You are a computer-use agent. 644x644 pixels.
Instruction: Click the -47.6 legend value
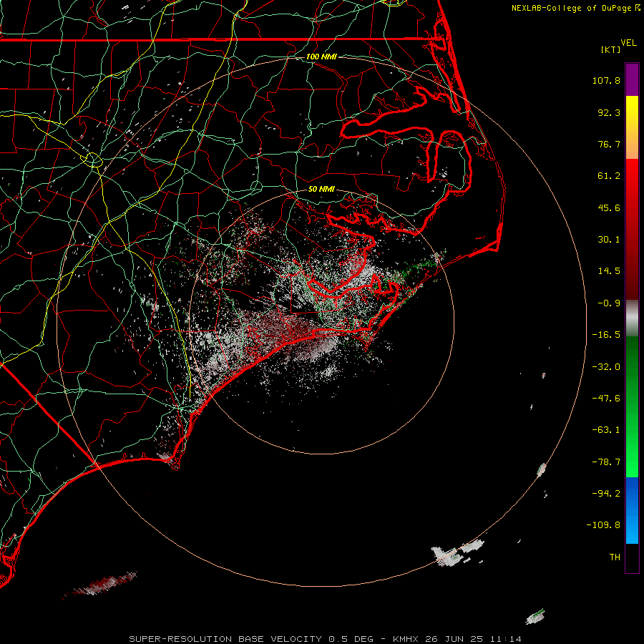pyautogui.click(x=606, y=399)
